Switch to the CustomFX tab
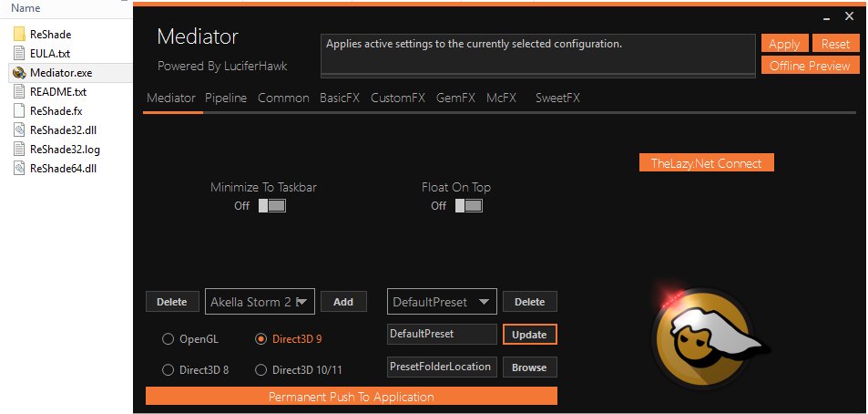Screen dimensions: 868x414 coord(398,98)
